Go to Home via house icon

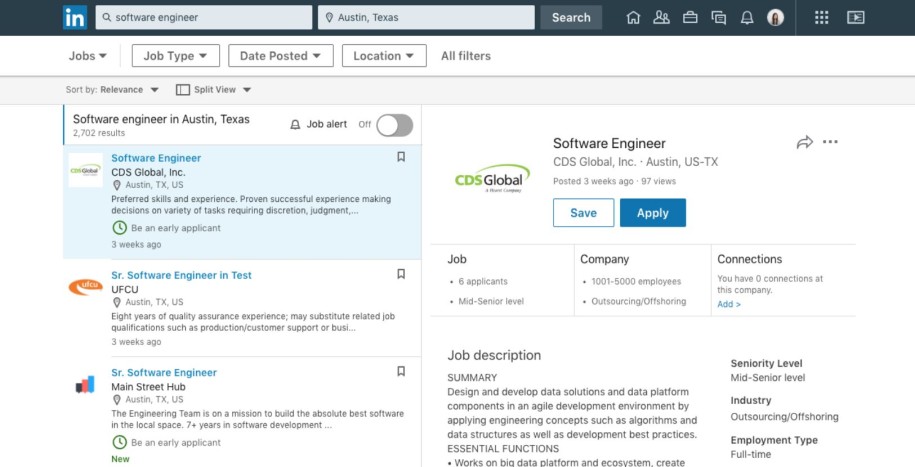click(x=633, y=18)
